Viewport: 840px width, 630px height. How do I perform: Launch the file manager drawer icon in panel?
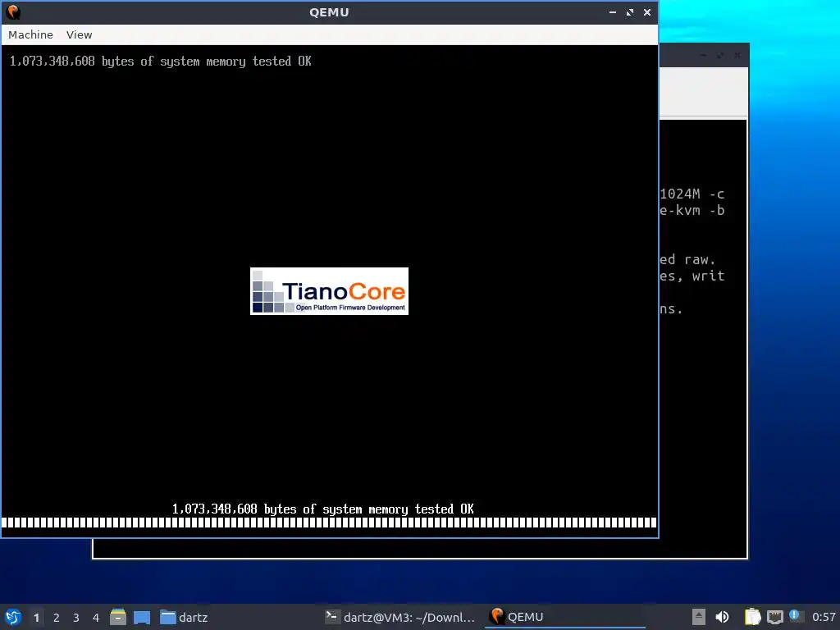point(118,617)
